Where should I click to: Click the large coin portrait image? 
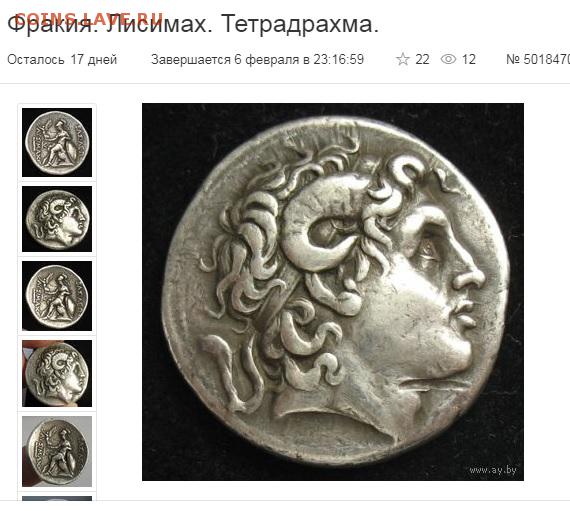point(333,292)
